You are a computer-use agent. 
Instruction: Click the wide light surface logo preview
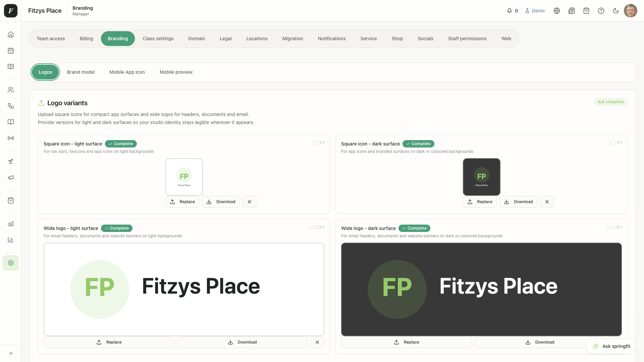pyautogui.click(x=184, y=290)
